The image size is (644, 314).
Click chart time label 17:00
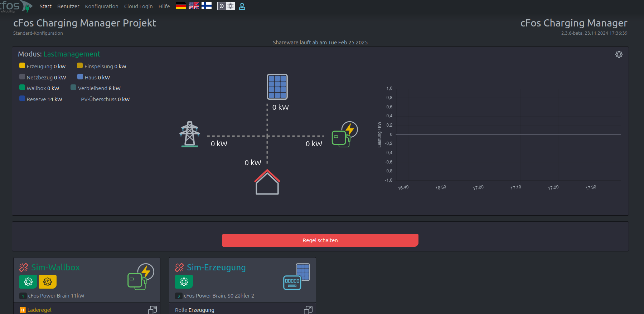(x=478, y=187)
